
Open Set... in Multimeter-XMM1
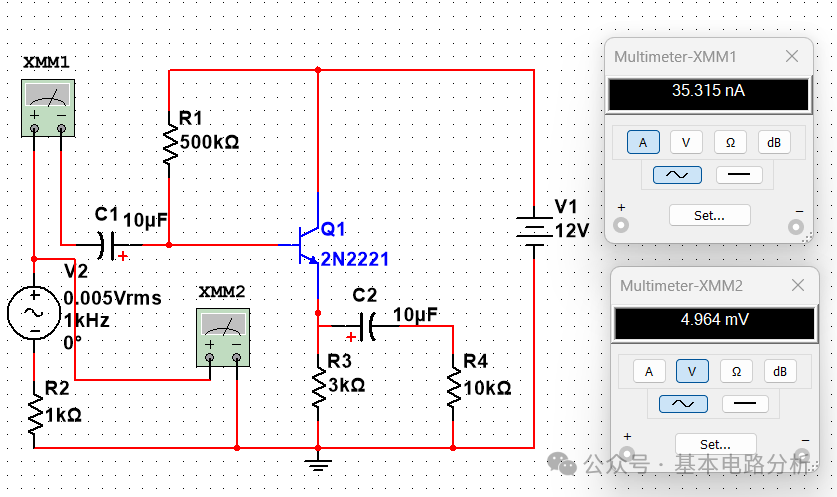[x=709, y=215]
